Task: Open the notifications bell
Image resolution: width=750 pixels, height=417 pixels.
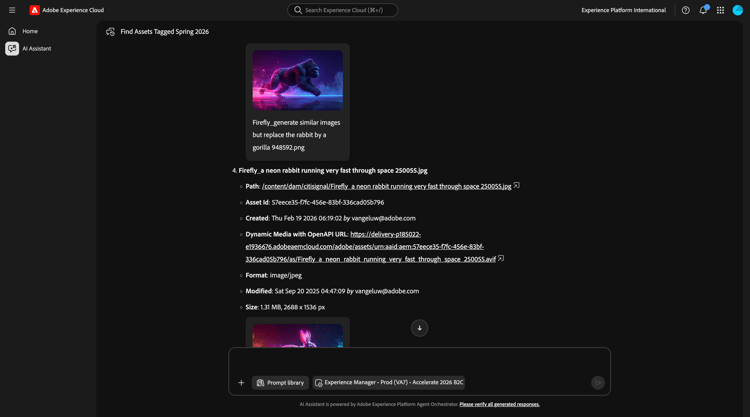Action: click(703, 10)
